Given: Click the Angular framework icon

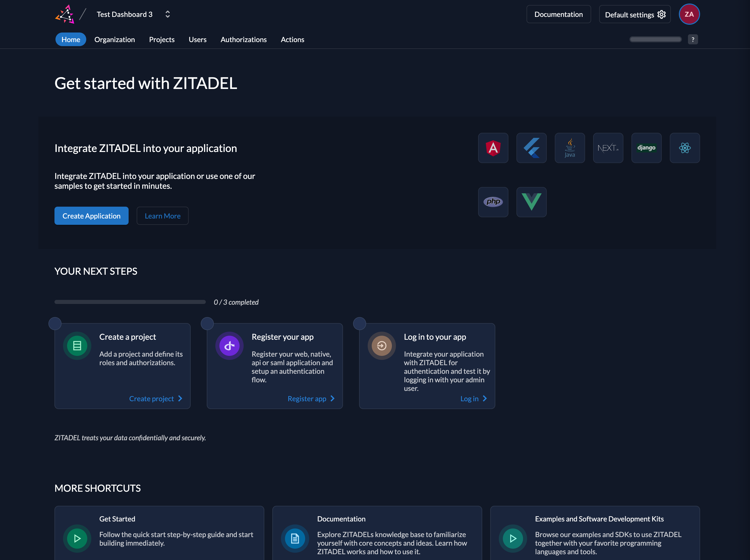Looking at the screenshot, I should click(493, 148).
